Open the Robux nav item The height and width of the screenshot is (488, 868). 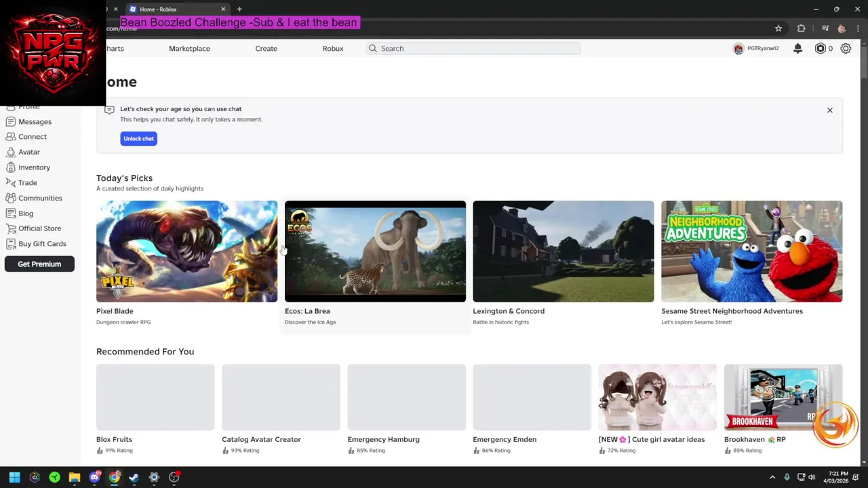[x=333, y=49]
